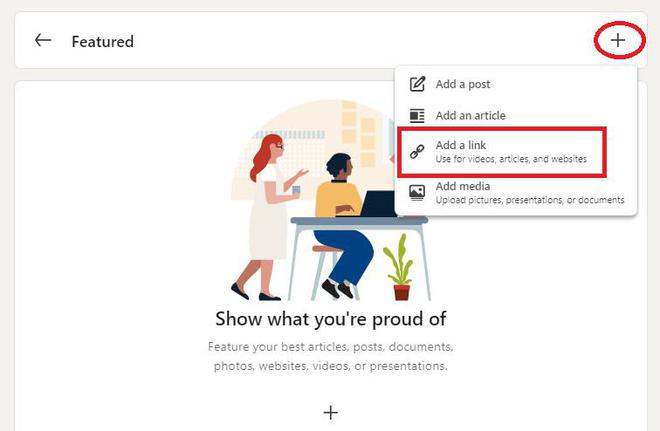Select the 'Add a link' menu option
The image size is (660, 431).
click(x=502, y=152)
